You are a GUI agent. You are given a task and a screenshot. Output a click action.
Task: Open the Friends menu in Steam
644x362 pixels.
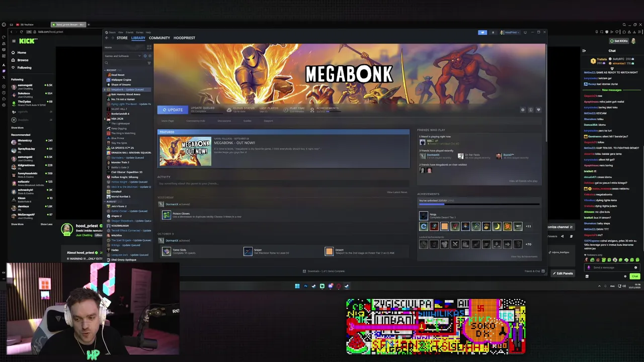(129, 32)
